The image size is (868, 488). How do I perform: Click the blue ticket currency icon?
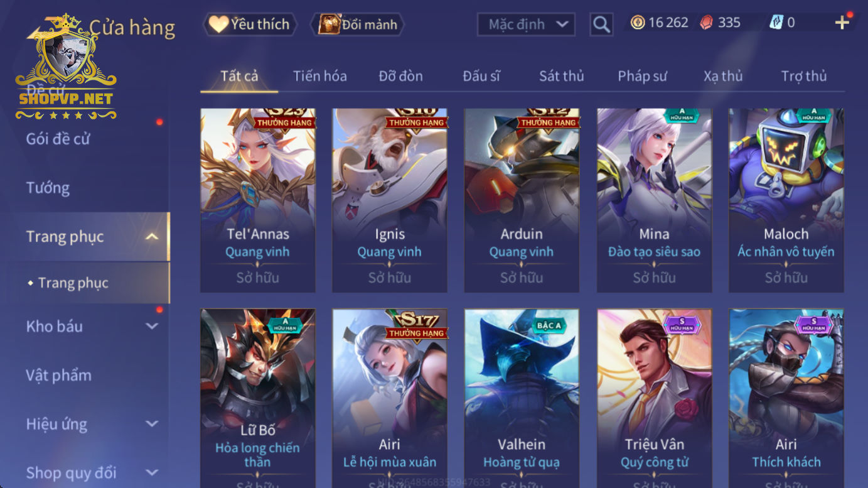776,23
